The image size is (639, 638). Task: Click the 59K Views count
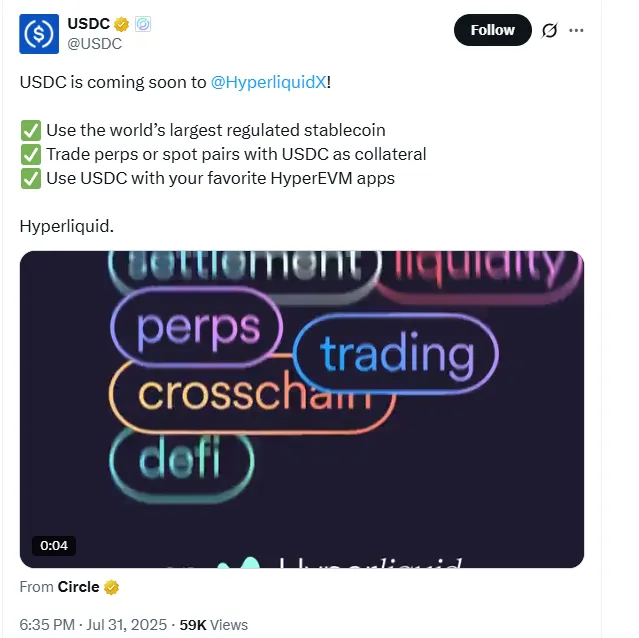point(213,624)
